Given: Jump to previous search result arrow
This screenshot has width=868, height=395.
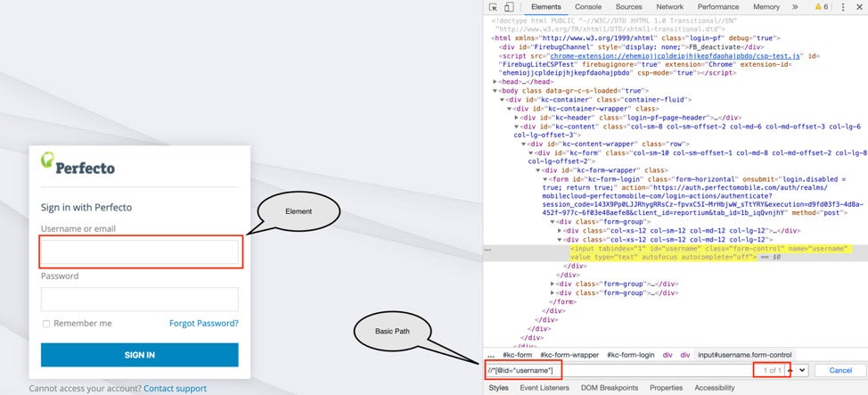Looking at the screenshot, I should 790,370.
